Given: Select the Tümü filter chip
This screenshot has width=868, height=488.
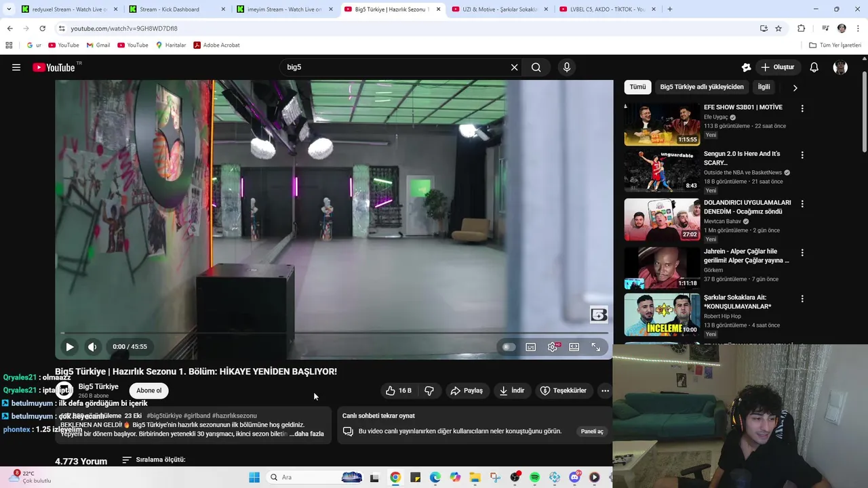Looking at the screenshot, I should pos(637,87).
